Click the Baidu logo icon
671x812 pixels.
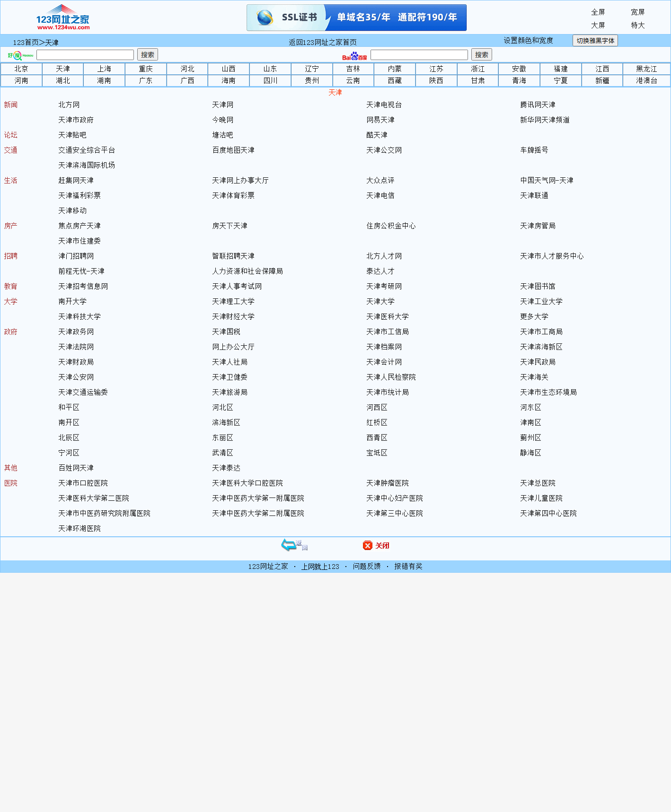354,56
